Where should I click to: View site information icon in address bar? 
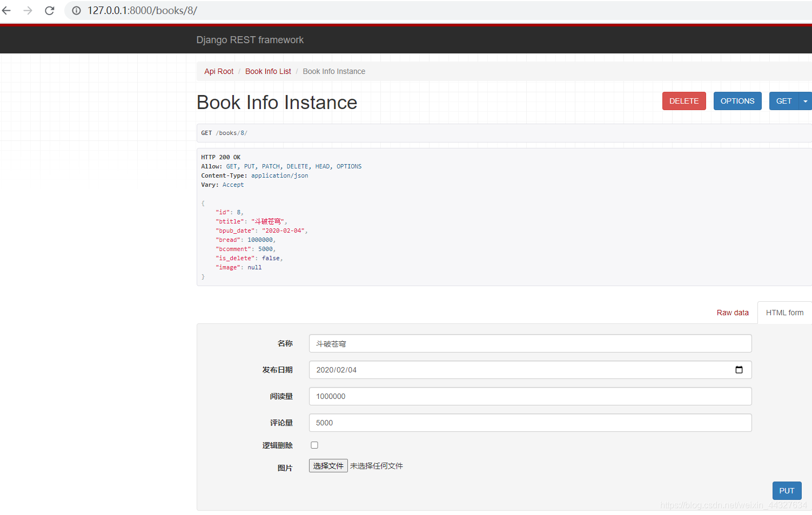coord(77,10)
